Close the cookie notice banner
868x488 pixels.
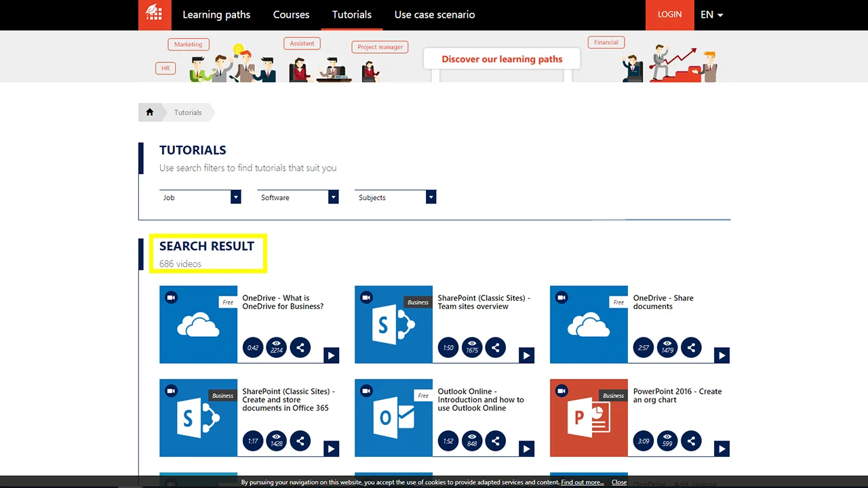[619, 483]
